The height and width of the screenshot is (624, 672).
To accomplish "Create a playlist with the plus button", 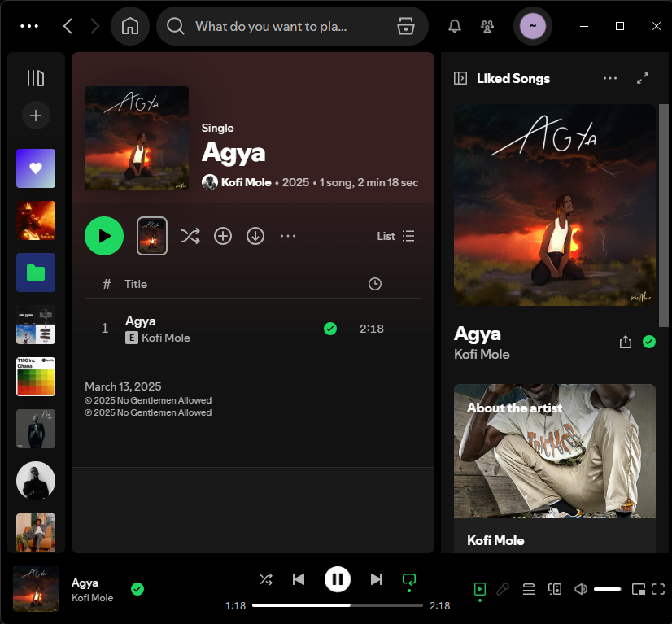I will click(36, 116).
